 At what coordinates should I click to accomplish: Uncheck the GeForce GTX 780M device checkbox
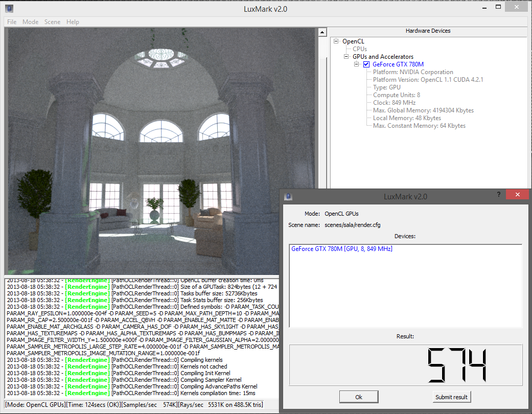tap(366, 64)
